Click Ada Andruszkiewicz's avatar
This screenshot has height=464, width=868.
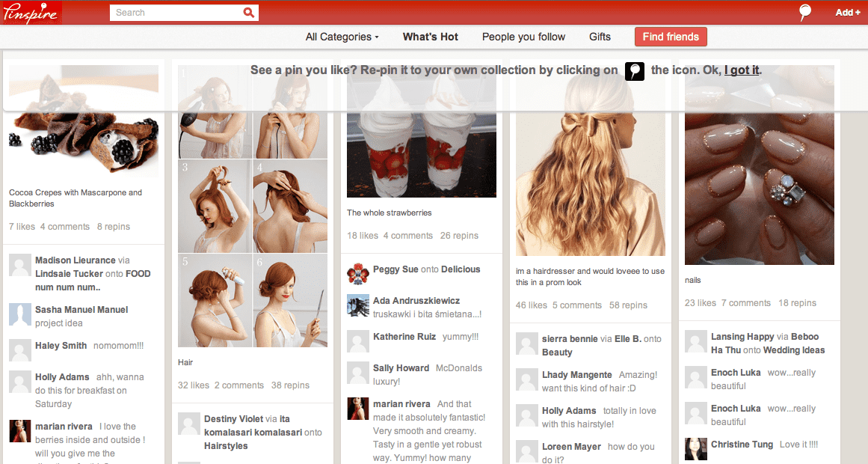[x=357, y=306]
